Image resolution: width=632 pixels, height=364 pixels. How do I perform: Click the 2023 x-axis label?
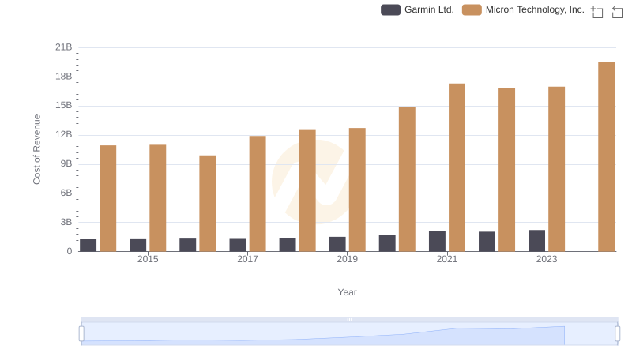tap(547, 259)
